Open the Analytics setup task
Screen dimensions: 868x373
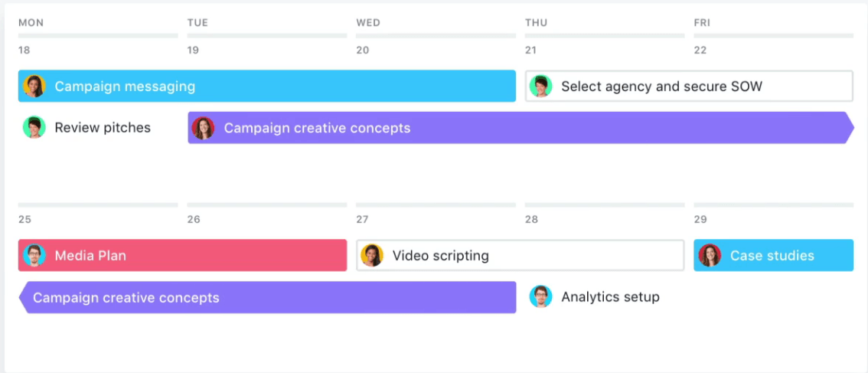click(595, 296)
